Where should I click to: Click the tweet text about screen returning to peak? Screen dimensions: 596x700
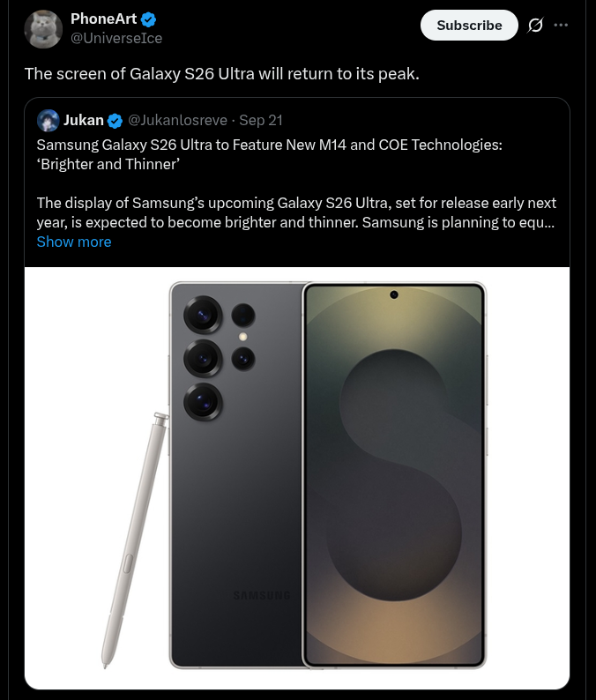(221, 73)
